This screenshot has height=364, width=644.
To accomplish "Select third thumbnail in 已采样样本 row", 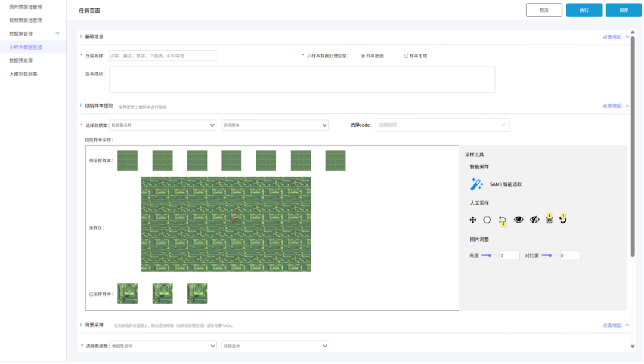I will (x=197, y=294).
